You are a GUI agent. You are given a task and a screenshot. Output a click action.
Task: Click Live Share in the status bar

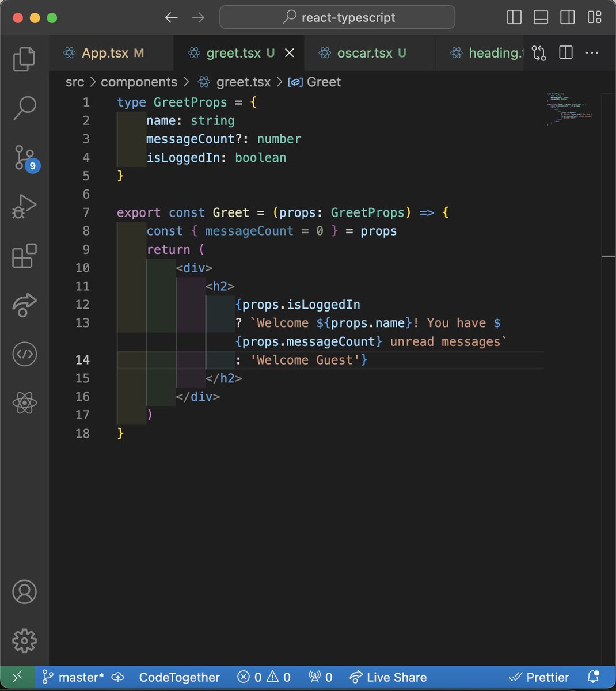coord(388,677)
